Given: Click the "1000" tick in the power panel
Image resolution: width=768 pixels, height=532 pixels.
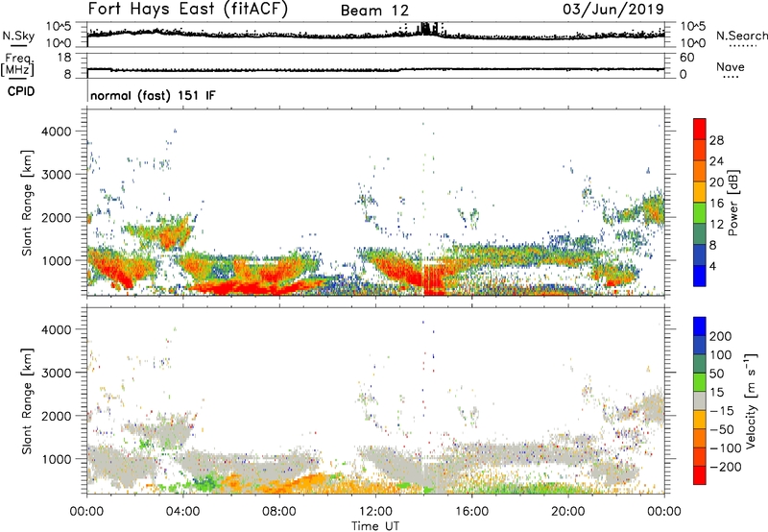Looking at the screenshot, I should [56, 260].
